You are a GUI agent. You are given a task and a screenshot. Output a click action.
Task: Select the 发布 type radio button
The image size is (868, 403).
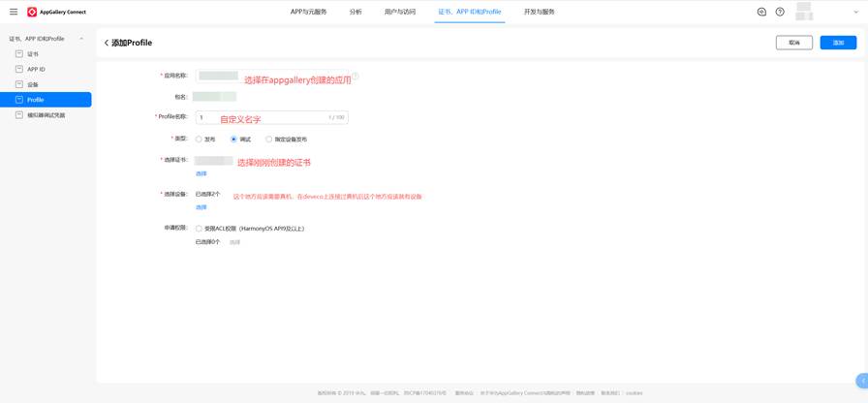(x=199, y=139)
